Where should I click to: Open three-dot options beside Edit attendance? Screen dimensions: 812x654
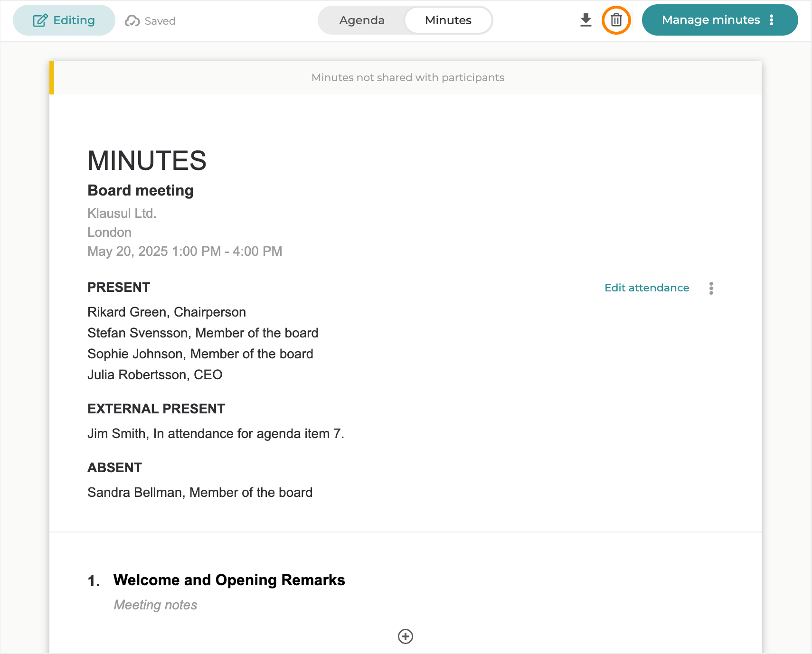point(711,288)
